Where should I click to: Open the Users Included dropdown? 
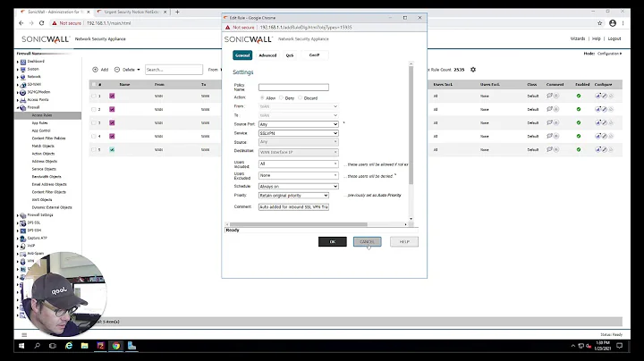pos(299,164)
